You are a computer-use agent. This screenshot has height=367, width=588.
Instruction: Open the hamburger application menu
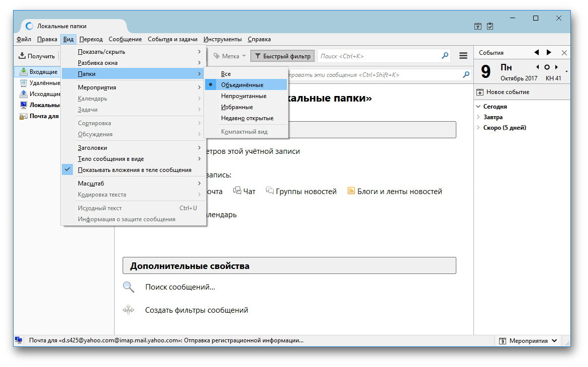[463, 56]
